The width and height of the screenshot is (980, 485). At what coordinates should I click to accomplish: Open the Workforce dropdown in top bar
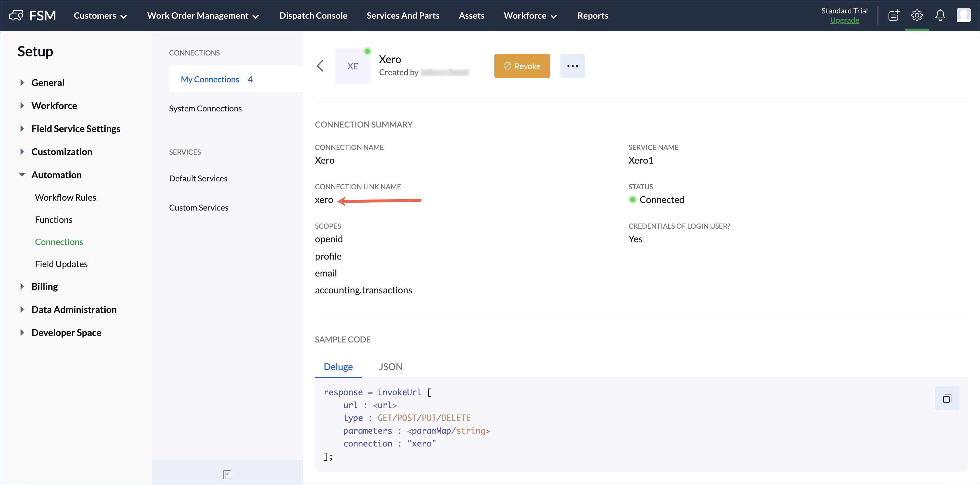pyautogui.click(x=530, y=15)
